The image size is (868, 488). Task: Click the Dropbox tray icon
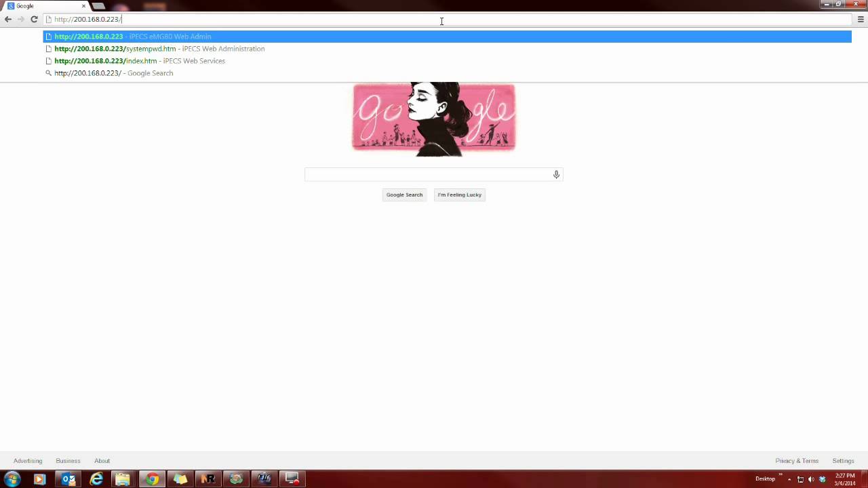pyautogui.click(x=823, y=479)
